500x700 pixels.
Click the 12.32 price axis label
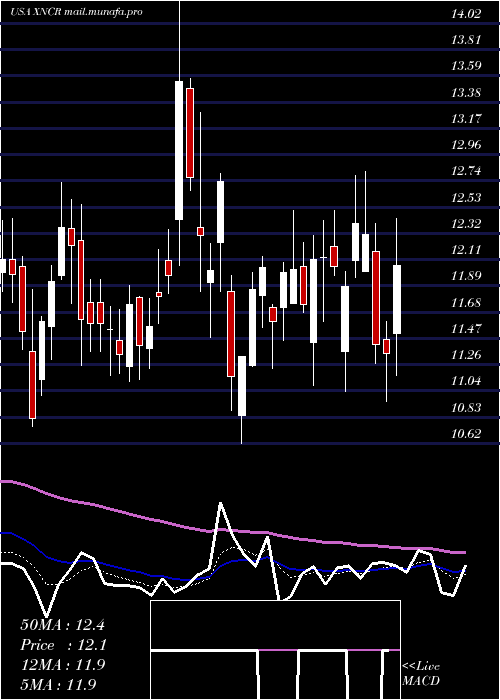coord(466,224)
